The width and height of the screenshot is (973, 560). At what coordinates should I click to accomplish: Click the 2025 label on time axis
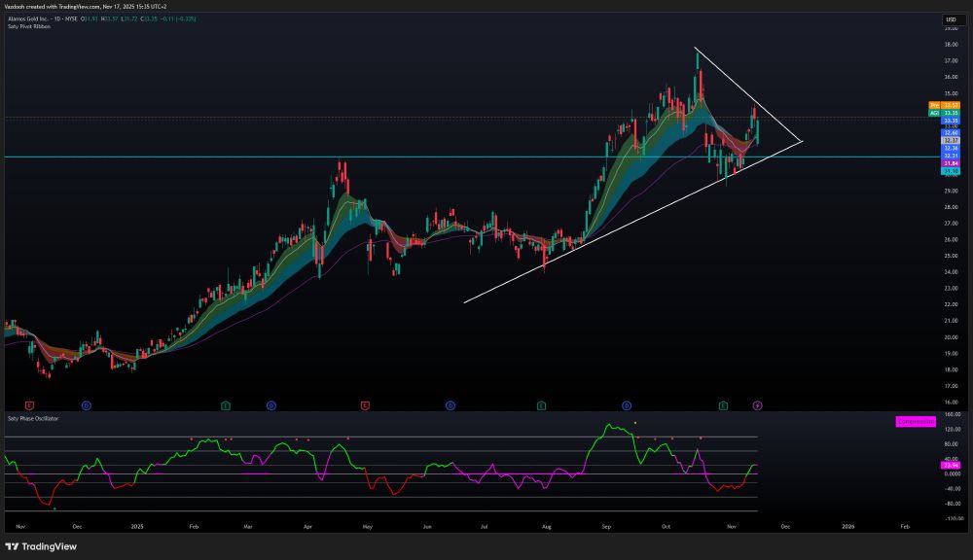coord(137,527)
